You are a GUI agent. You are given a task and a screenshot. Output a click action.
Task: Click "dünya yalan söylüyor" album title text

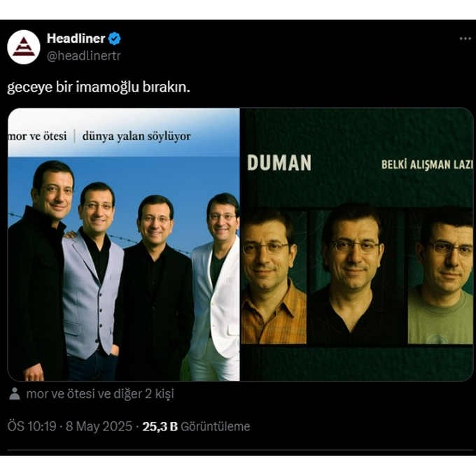(136, 136)
